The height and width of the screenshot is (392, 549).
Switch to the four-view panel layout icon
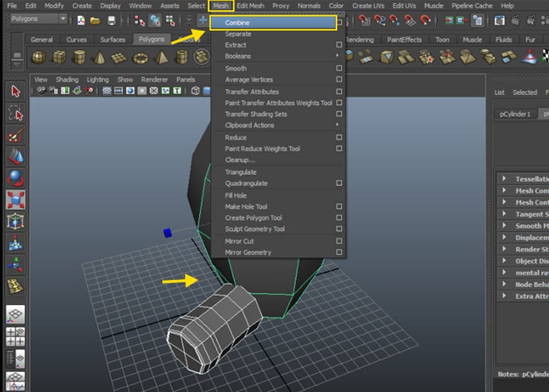tap(14, 335)
